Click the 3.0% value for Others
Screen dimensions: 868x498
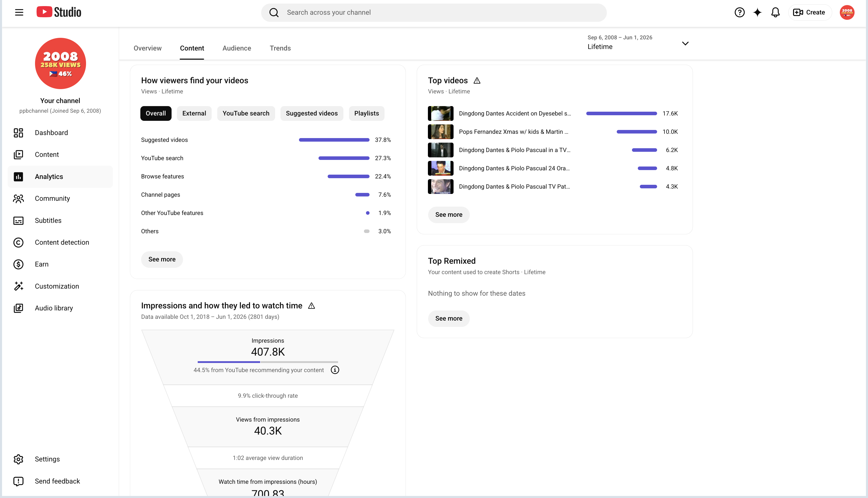click(385, 231)
